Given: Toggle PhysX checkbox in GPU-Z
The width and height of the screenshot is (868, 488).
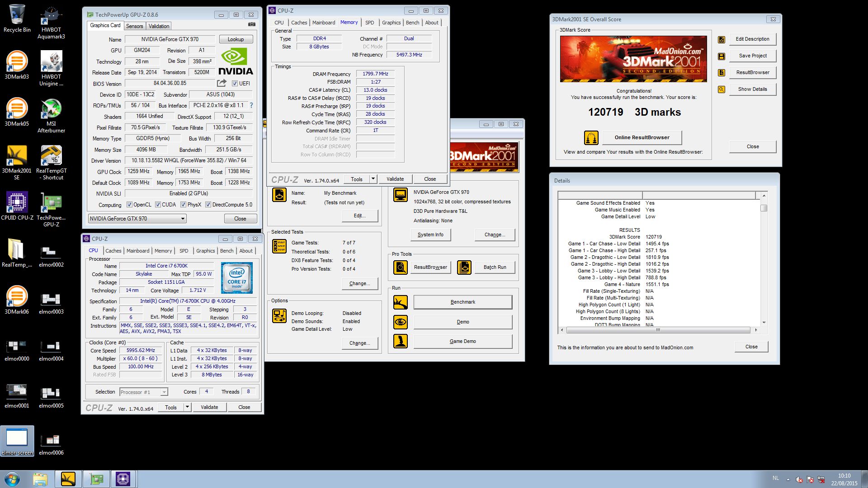Looking at the screenshot, I should 183,205.
